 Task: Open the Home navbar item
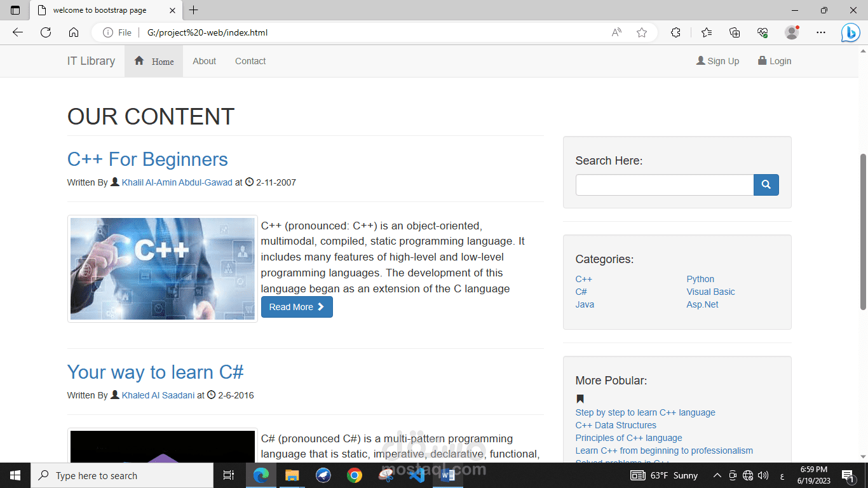point(154,61)
